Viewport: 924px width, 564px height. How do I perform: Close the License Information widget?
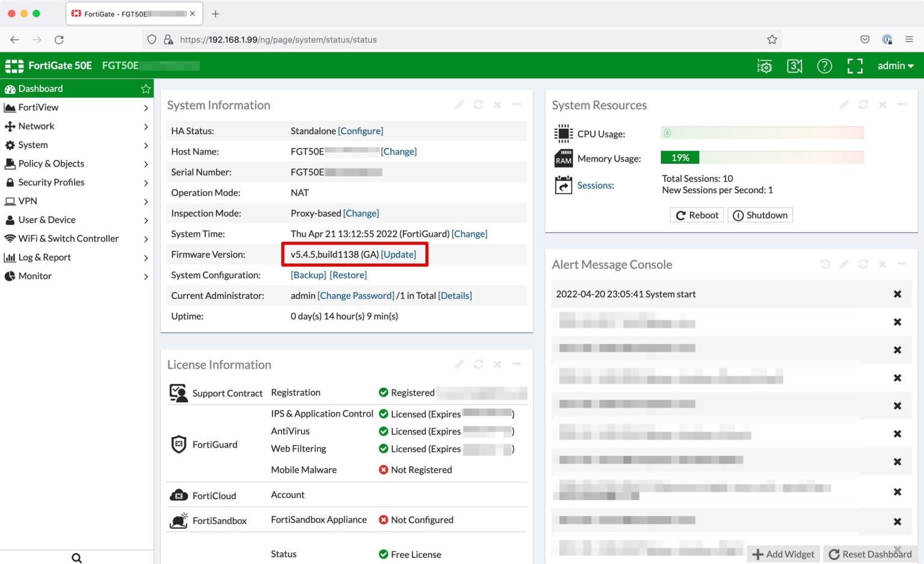click(497, 364)
